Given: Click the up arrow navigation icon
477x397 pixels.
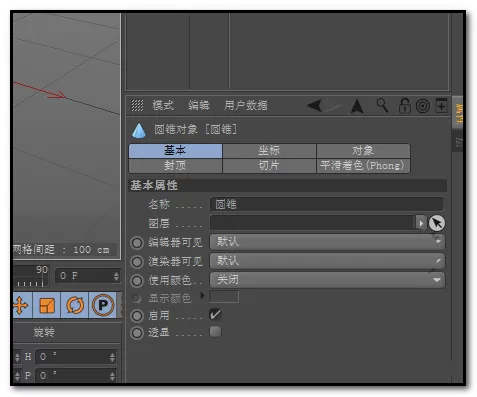Looking at the screenshot, I should tap(357, 106).
